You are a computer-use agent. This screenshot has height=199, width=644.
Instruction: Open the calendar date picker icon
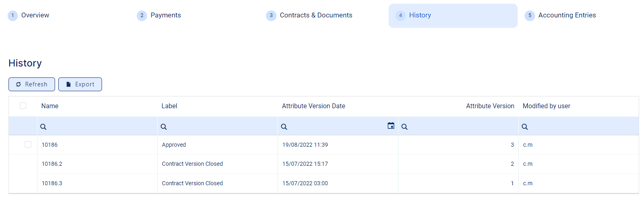(391, 126)
